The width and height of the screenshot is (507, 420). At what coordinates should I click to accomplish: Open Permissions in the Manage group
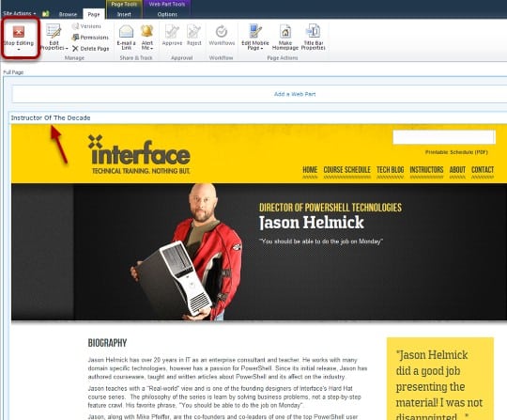pos(90,38)
